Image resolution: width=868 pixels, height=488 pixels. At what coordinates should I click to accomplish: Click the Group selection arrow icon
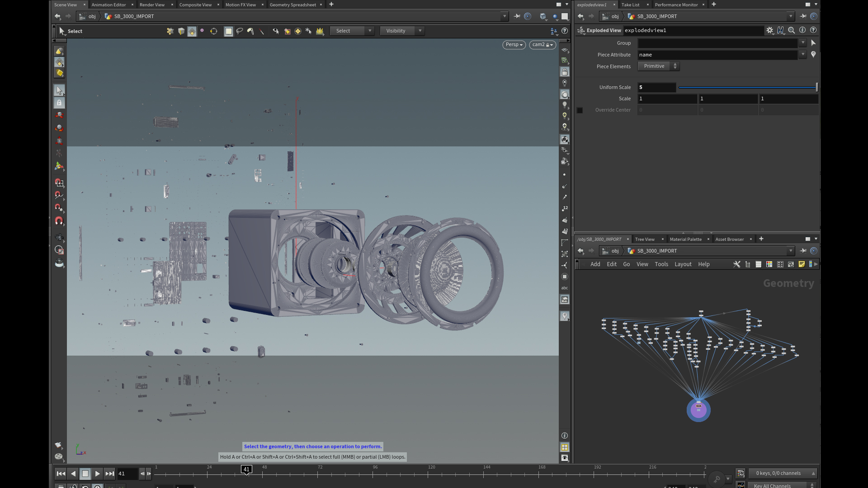[x=813, y=43]
